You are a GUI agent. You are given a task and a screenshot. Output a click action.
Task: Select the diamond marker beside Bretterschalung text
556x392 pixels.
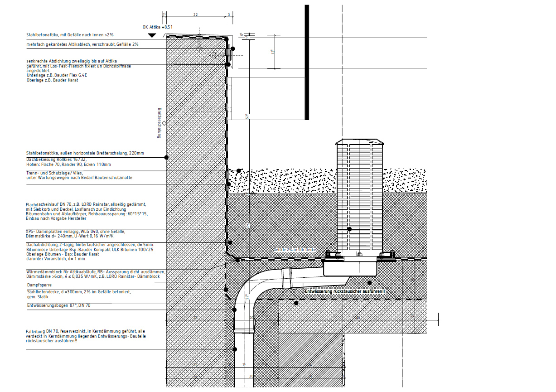tap(164, 123)
